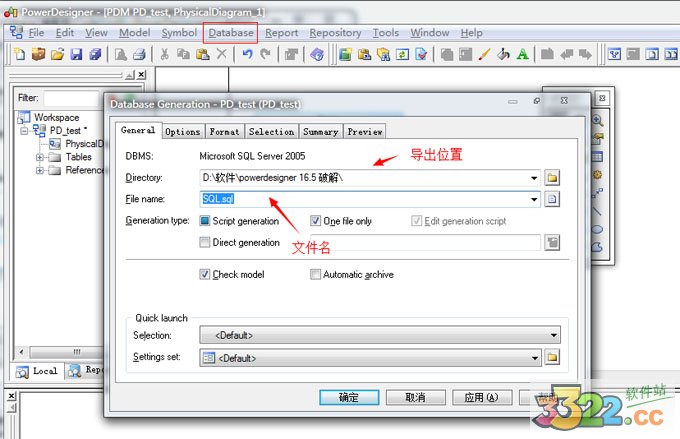Open the Model menu
680x439 pixels.
[x=134, y=33]
